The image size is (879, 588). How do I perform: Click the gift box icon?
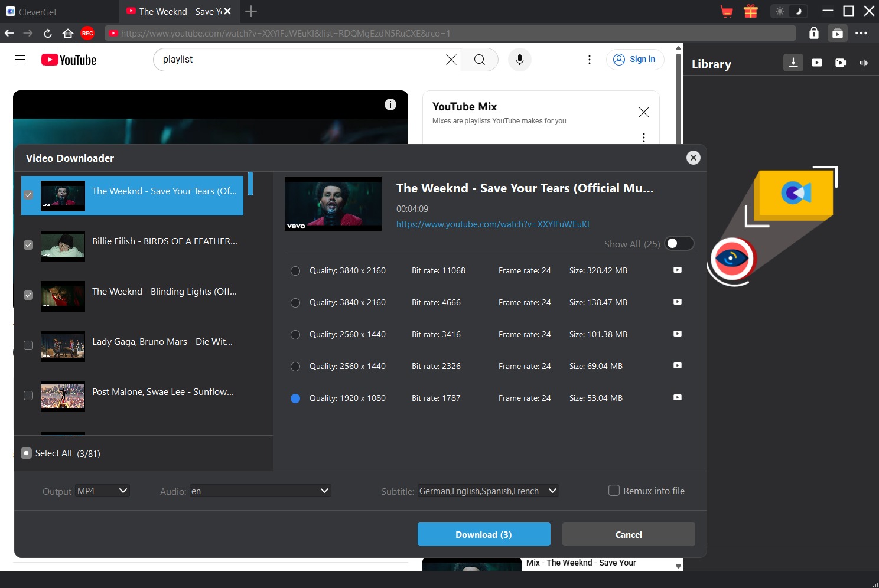tap(751, 11)
